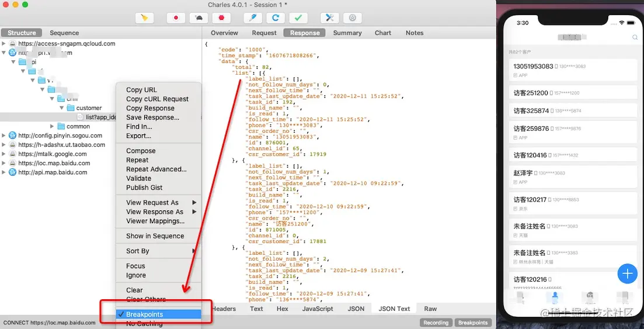
Task: Open the Overview tab
Action: [x=224, y=33]
